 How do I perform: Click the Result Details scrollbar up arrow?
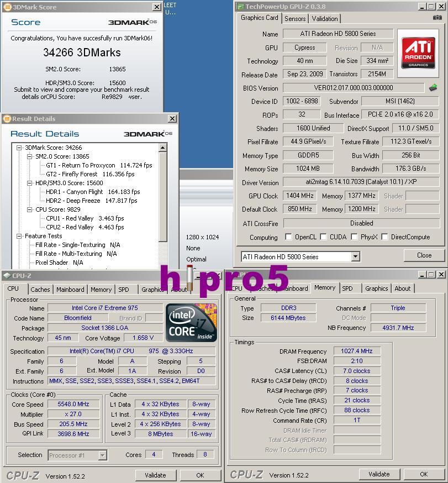[163, 148]
